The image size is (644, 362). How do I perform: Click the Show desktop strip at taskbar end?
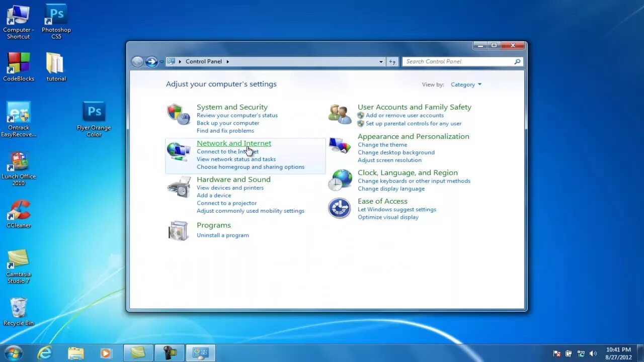click(640, 353)
